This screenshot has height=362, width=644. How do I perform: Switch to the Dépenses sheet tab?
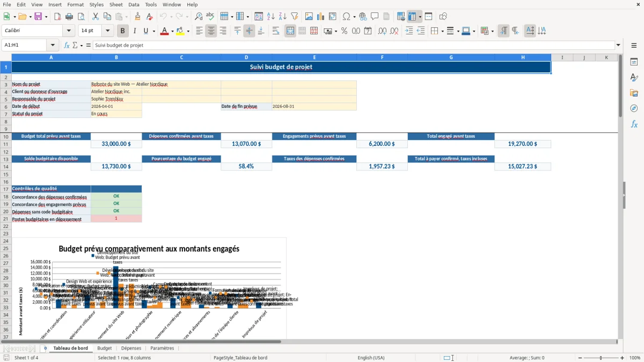point(131,348)
